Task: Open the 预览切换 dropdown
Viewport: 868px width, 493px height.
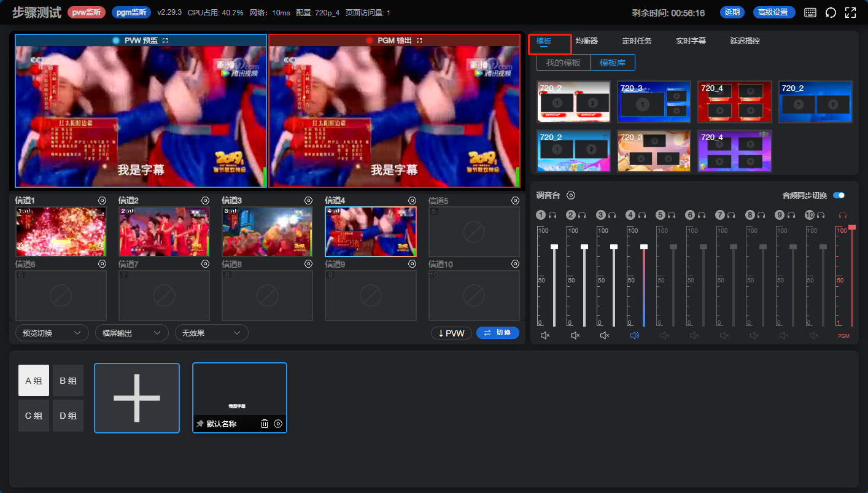Action: pos(52,333)
